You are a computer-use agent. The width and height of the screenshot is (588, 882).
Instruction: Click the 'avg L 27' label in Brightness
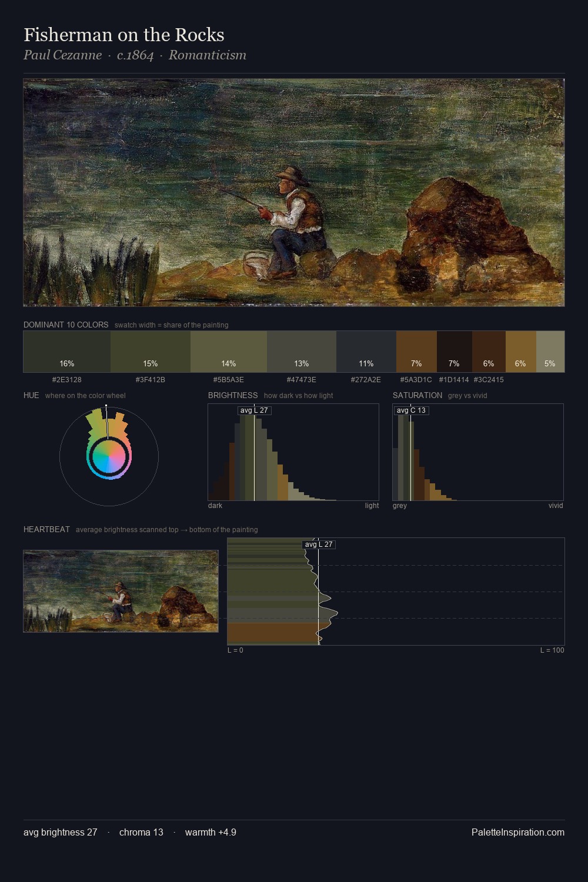tap(254, 410)
